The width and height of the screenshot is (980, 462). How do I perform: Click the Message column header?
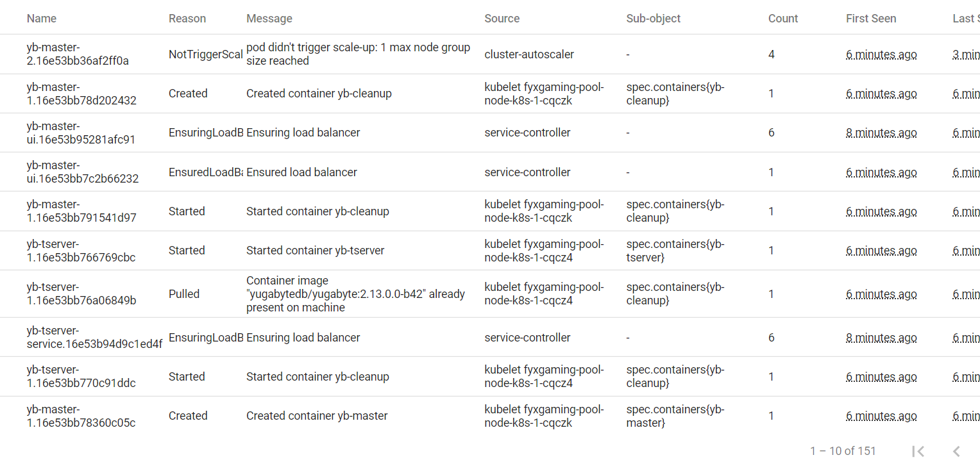pyautogui.click(x=269, y=19)
